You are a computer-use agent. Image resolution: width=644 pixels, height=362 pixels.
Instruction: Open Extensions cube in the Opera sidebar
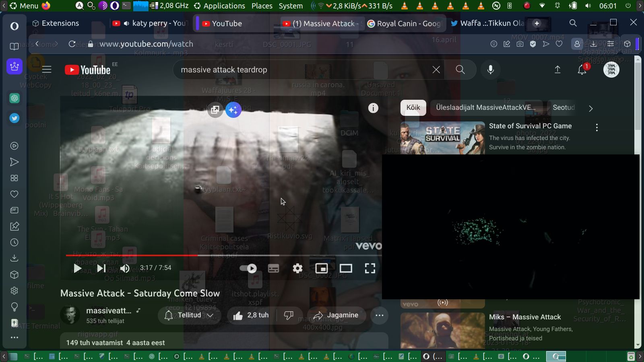[14, 275]
